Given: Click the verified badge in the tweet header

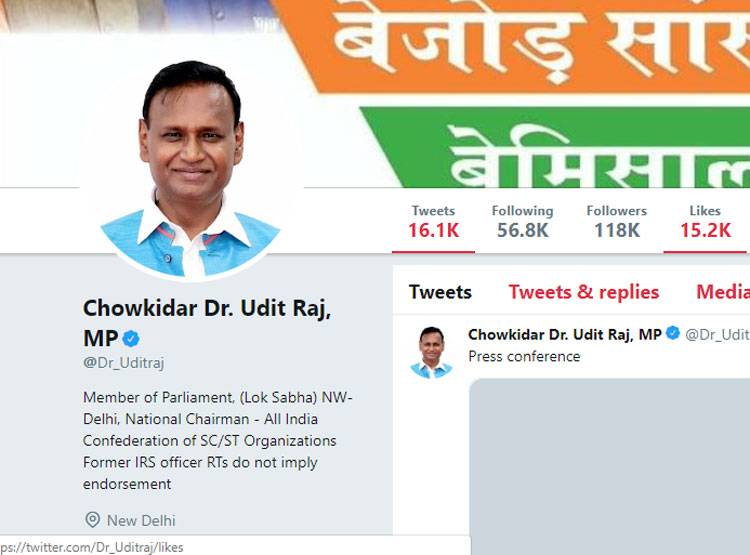Looking at the screenshot, I should pos(673,333).
